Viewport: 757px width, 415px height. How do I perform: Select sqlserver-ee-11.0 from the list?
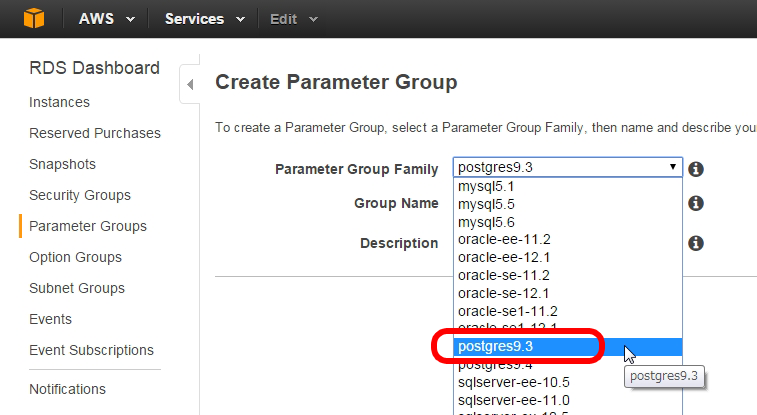[568, 400]
